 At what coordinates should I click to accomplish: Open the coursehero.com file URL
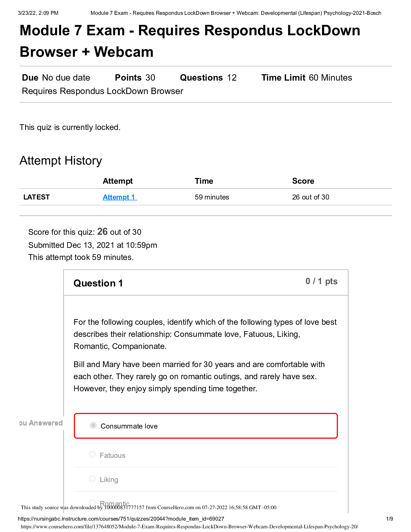point(189,527)
